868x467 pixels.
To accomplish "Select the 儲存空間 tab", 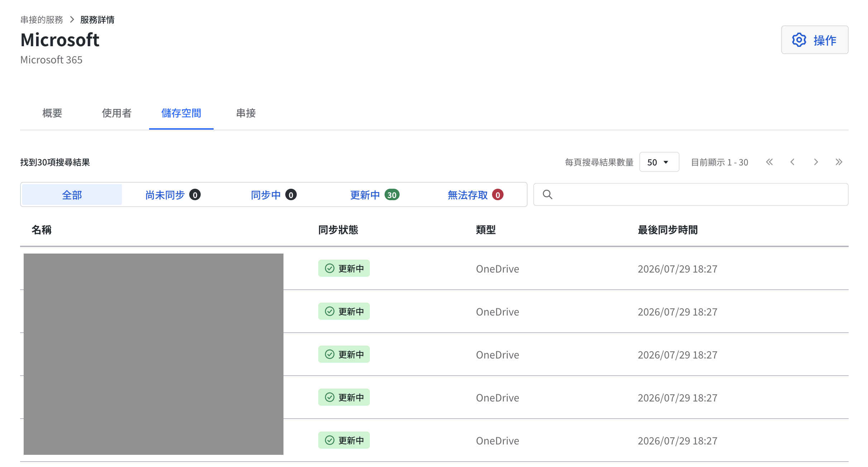I will pos(181,113).
